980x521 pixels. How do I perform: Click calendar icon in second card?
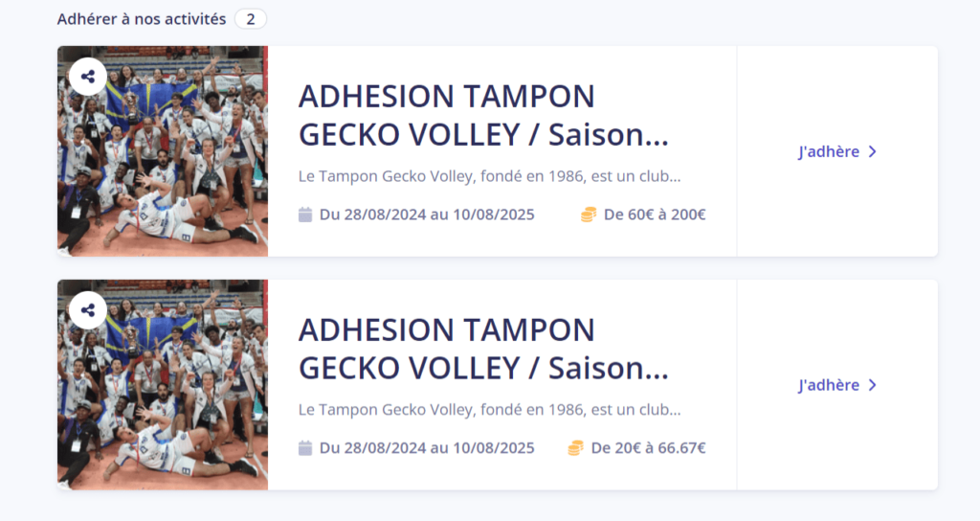305,448
